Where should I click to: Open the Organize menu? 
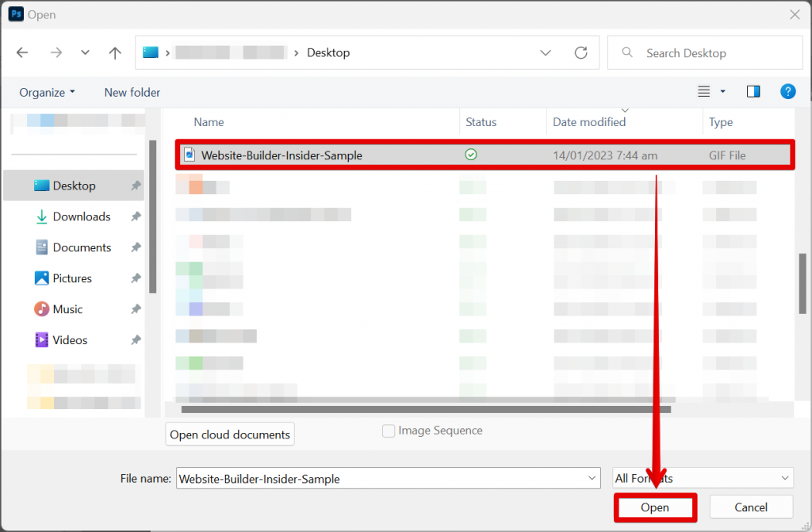46,92
